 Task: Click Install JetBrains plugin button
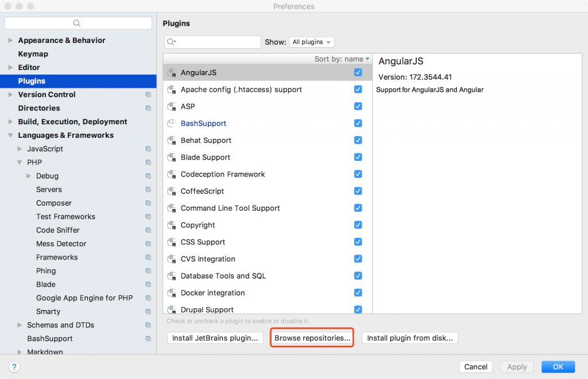point(215,338)
